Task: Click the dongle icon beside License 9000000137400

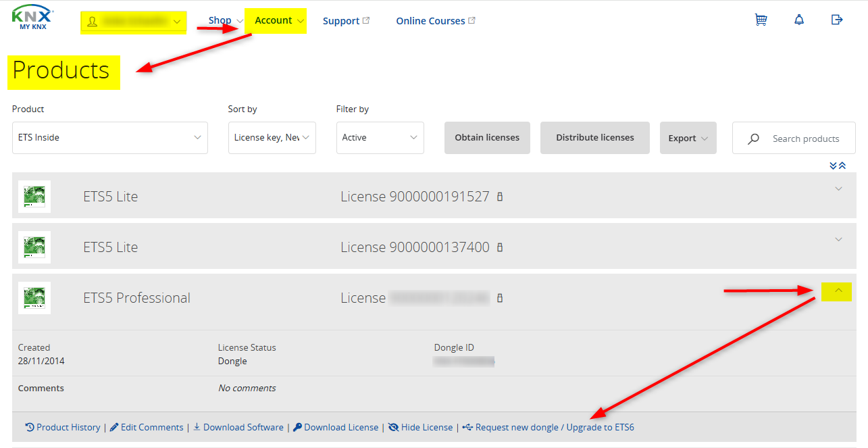Action: [x=500, y=247]
